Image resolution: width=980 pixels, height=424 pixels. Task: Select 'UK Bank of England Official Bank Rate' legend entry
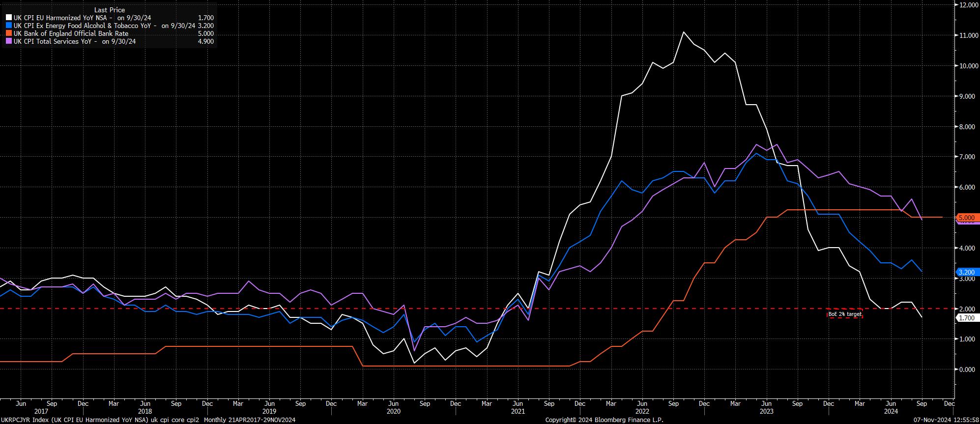click(x=71, y=33)
